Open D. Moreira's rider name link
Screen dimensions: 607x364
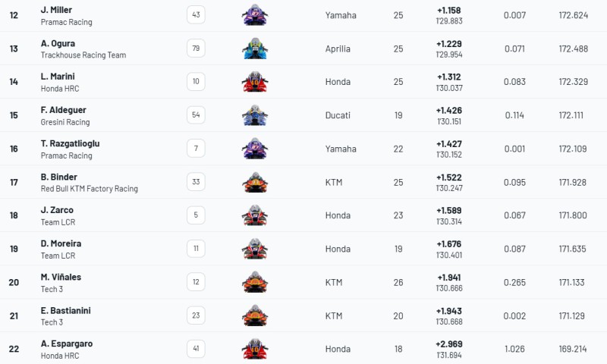coord(61,243)
